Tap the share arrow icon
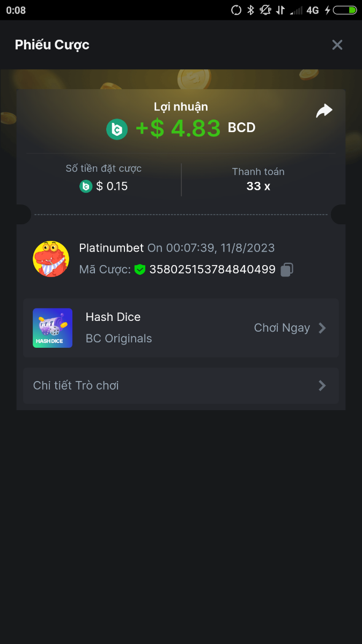Screen dimensions: 362x644 (324, 111)
